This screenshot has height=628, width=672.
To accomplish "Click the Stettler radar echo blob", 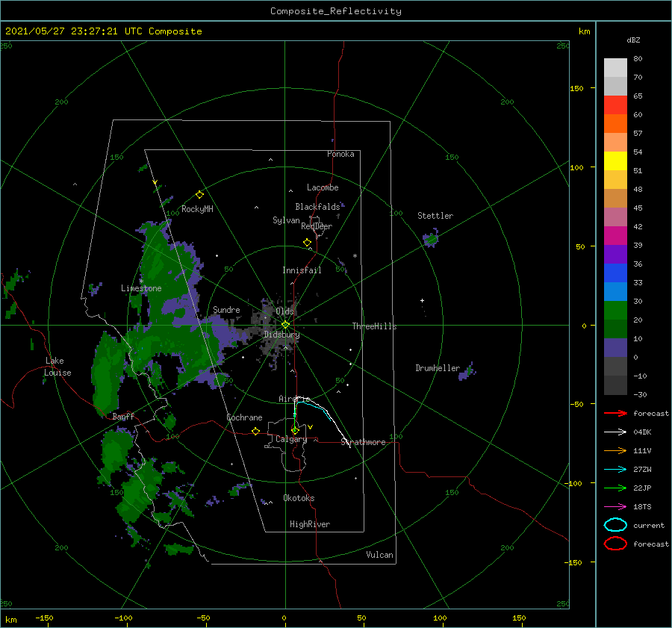I will tap(431, 238).
